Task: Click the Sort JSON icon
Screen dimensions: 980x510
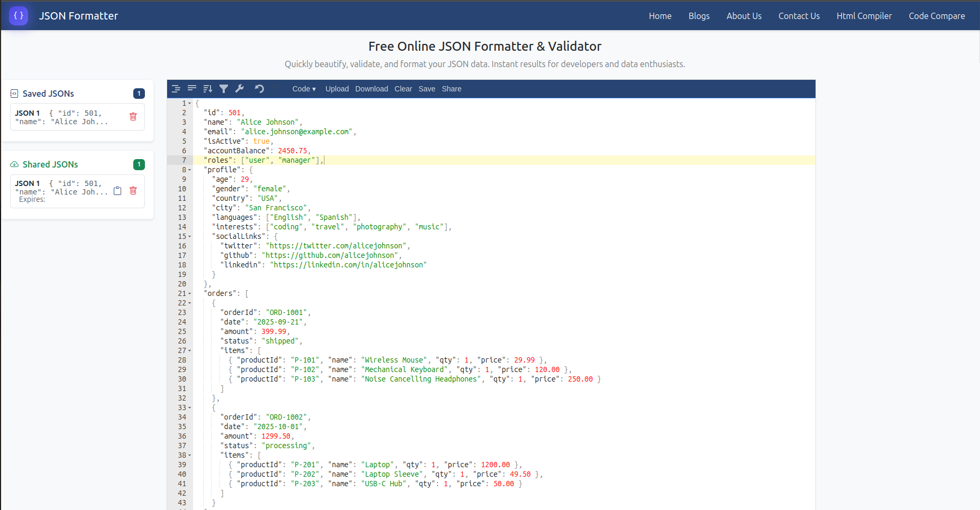Action: 208,89
